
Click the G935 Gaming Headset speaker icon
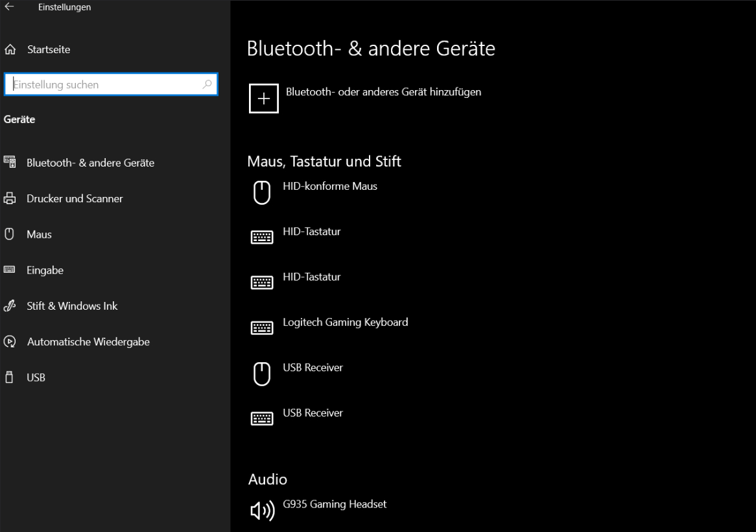[x=261, y=510]
